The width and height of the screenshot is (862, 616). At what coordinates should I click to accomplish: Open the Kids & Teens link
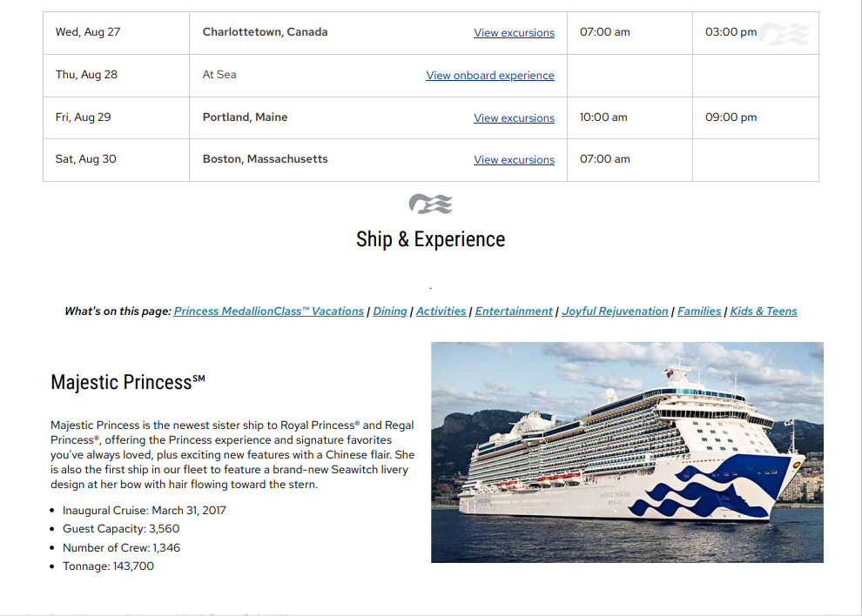coord(764,311)
